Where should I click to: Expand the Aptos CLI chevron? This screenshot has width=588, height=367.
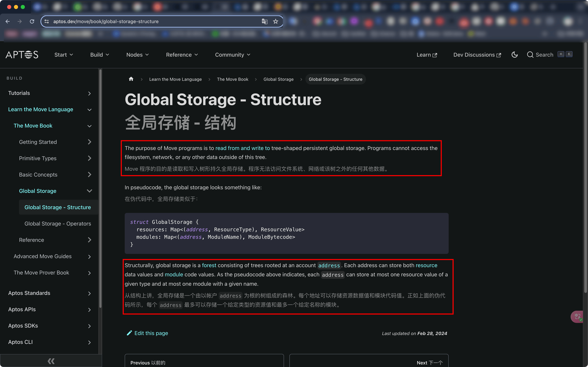(x=89, y=342)
